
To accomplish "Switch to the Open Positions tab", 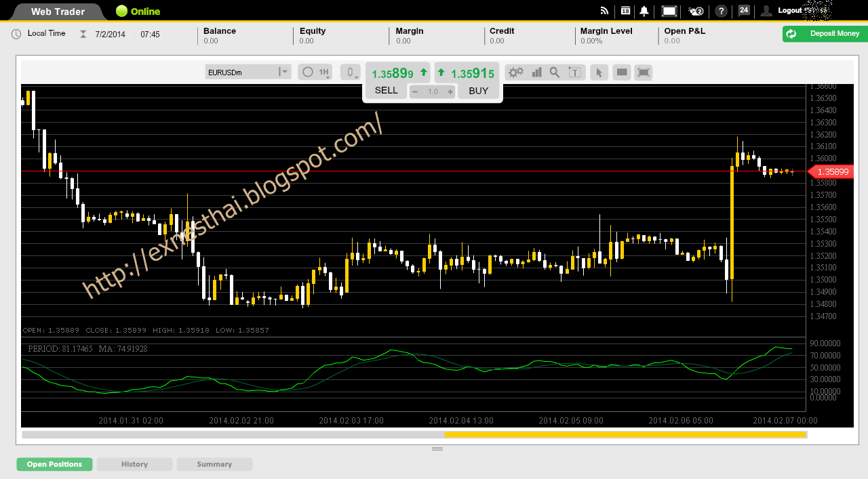I will [x=54, y=464].
